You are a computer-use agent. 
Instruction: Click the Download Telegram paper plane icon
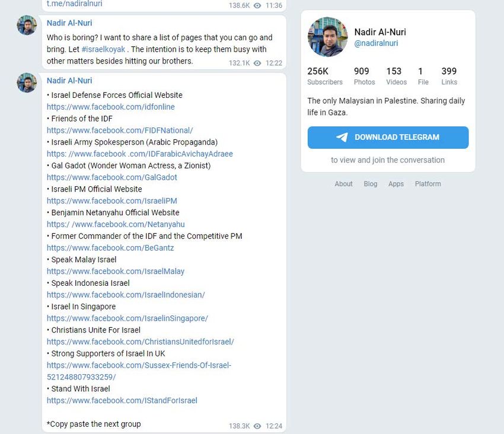pyautogui.click(x=342, y=138)
